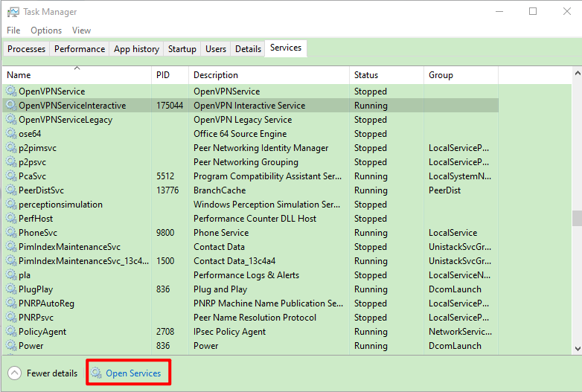Sort by Status column header

pyautogui.click(x=386, y=75)
